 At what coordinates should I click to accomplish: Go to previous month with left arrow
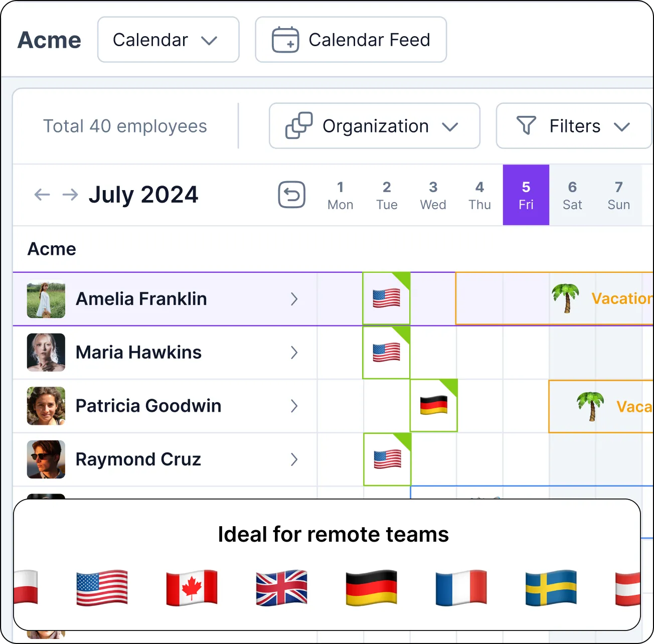(42, 195)
